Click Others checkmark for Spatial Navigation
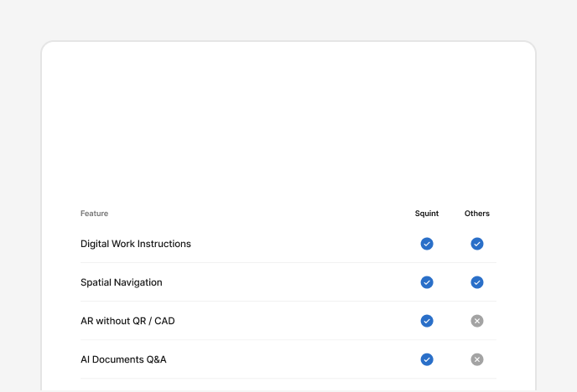This screenshot has height=392, width=577. 477,282
